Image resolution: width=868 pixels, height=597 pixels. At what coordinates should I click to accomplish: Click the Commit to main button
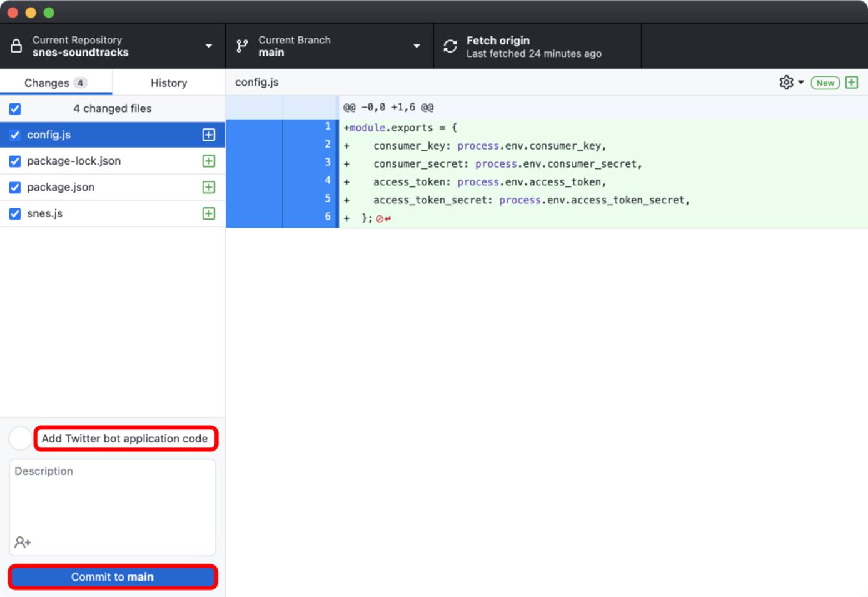coord(113,576)
